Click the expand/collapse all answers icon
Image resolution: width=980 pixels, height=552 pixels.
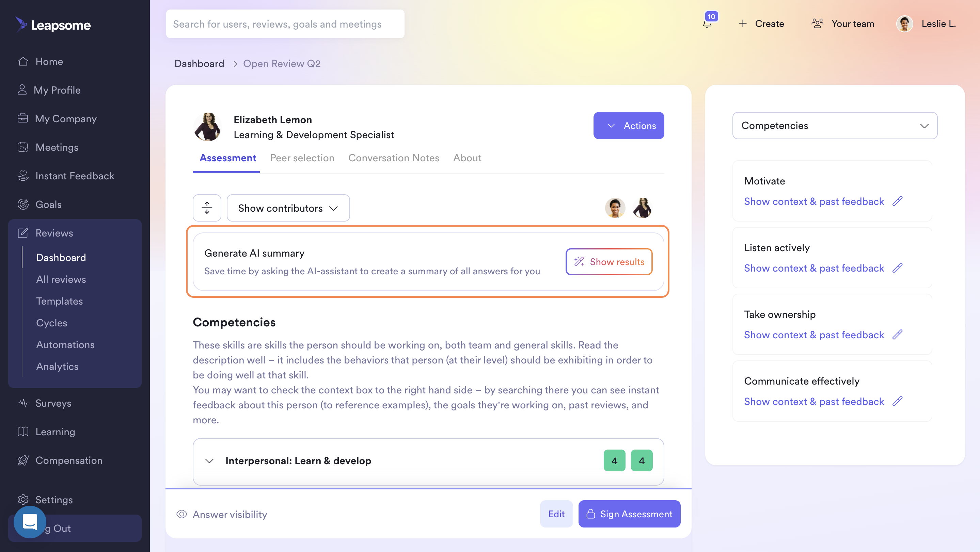[207, 208]
